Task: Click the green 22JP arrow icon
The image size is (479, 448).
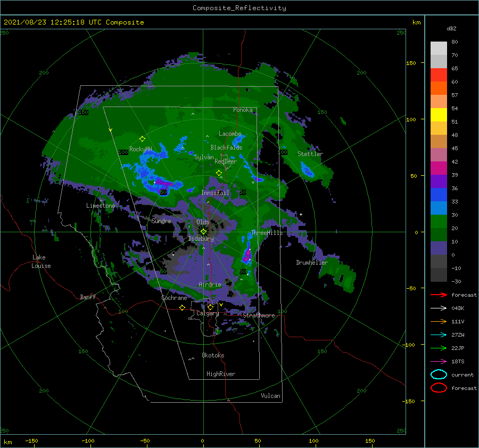Action: click(439, 348)
